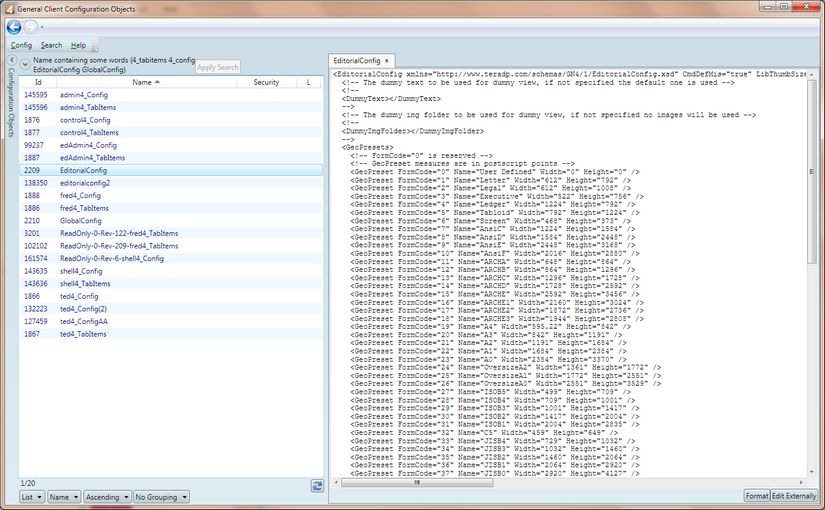Viewport: 825px width, 510px height.
Task: Sort by the Id column header
Action: pos(38,82)
